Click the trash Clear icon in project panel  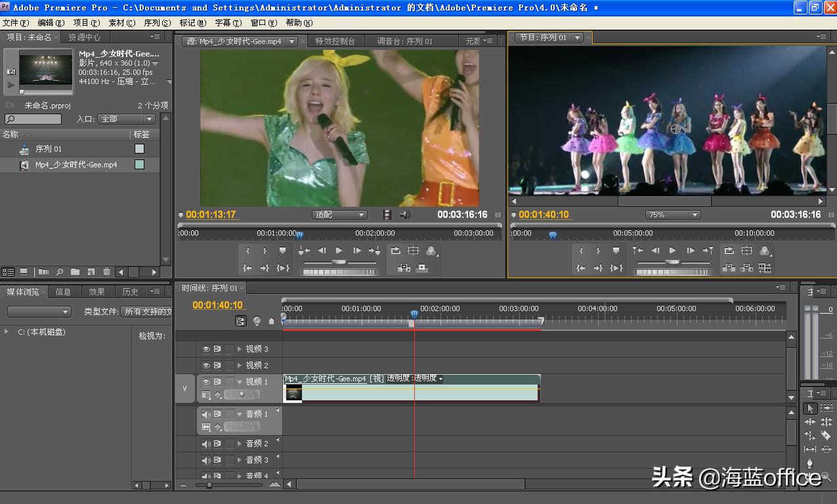[x=106, y=272]
